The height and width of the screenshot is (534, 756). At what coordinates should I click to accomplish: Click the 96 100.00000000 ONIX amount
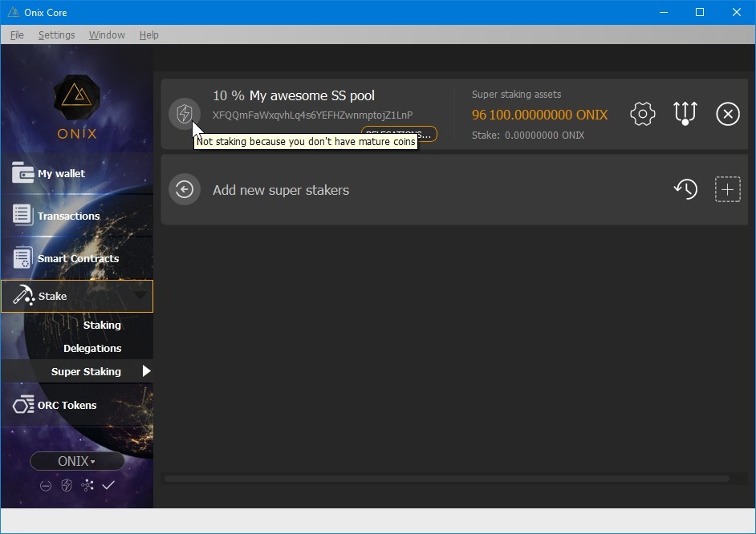[539, 115]
